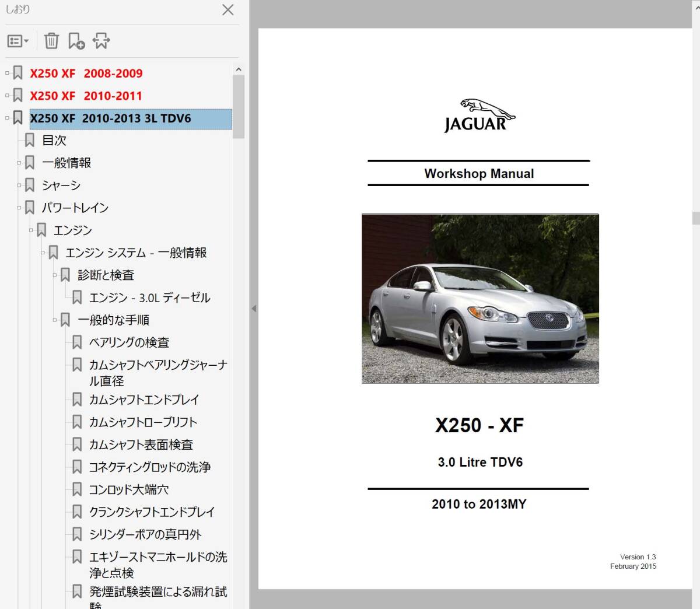Click the X250 - XF title text

point(480,425)
